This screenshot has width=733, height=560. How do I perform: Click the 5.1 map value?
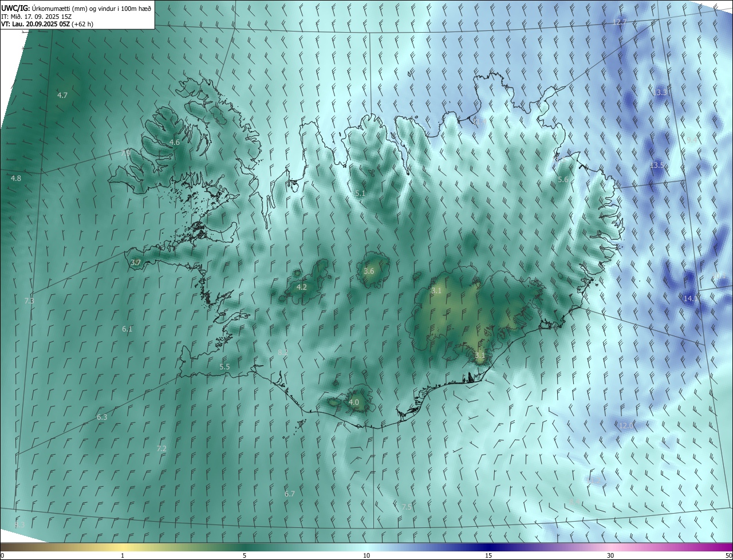click(360, 194)
